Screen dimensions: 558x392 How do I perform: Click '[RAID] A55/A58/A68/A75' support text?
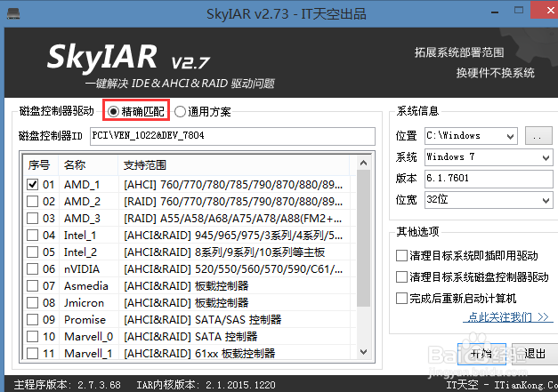click(x=233, y=218)
